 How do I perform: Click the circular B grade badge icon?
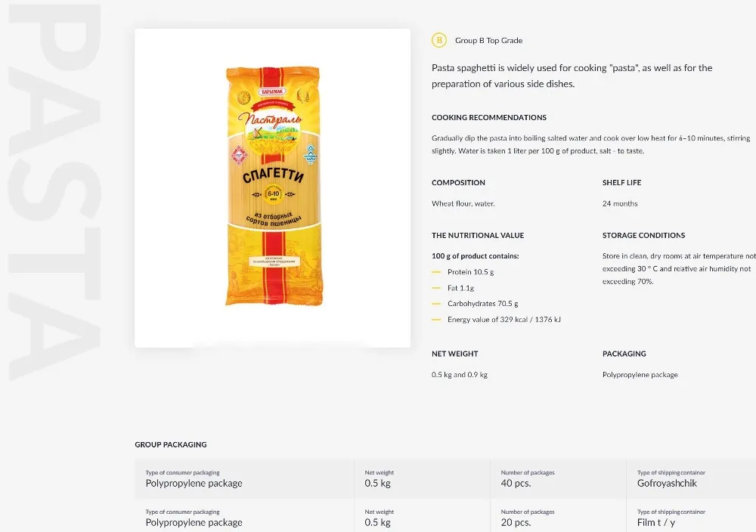[438, 40]
